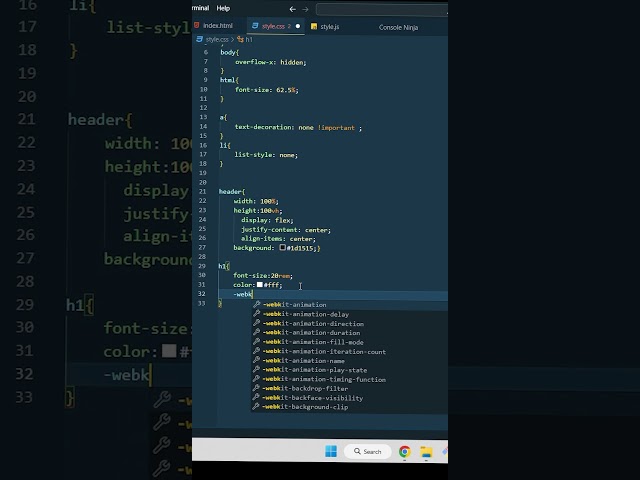The width and height of the screenshot is (640, 480).
Task: Open the Windows Start menu
Action: [331, 451]
